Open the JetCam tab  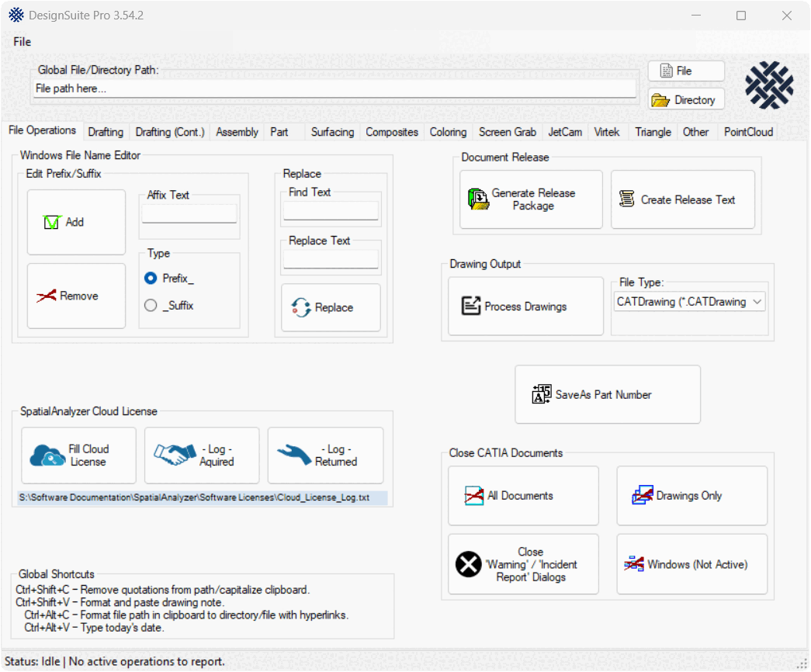pyautogui.click(x=565, y=132)
